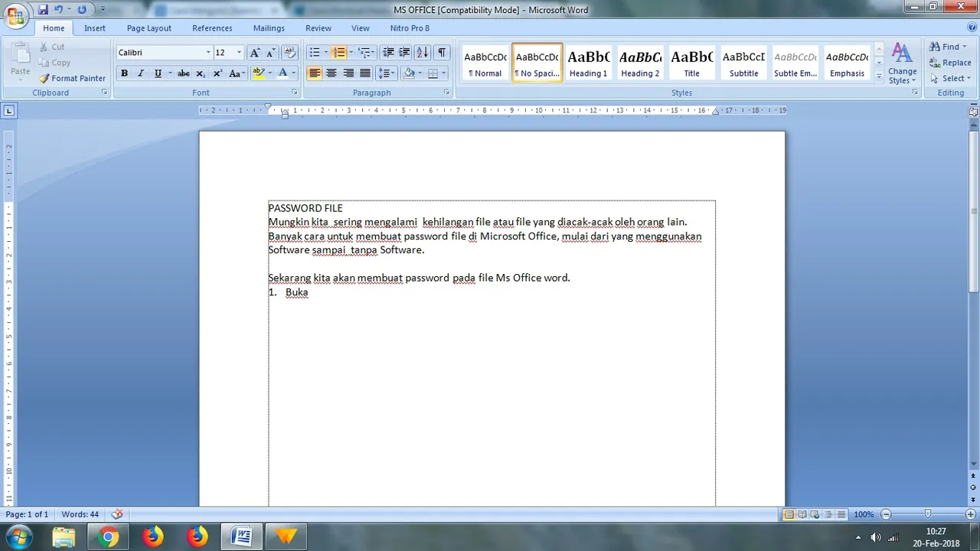Screen dimensions: 980x551
Task: Open the Mailings tab
Action: [269, 28]
